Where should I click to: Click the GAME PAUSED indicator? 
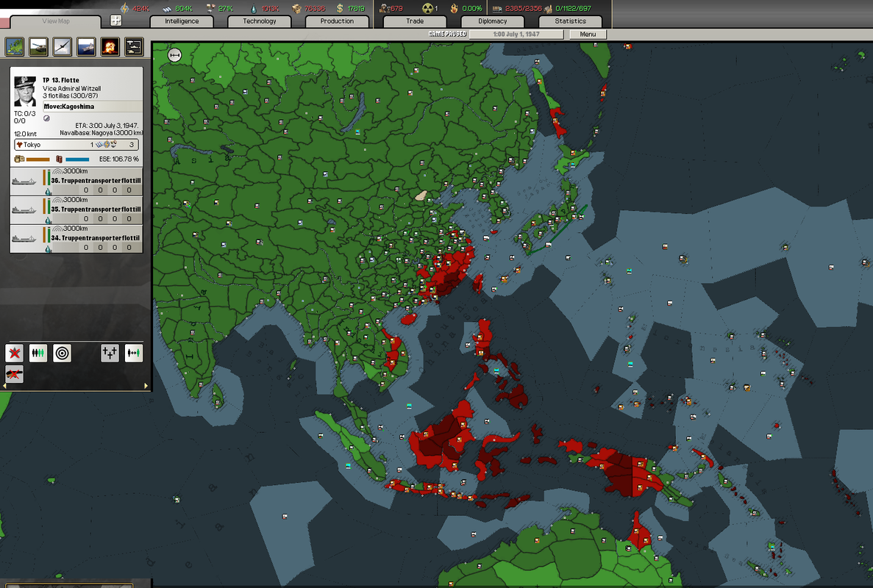point(448,34)
